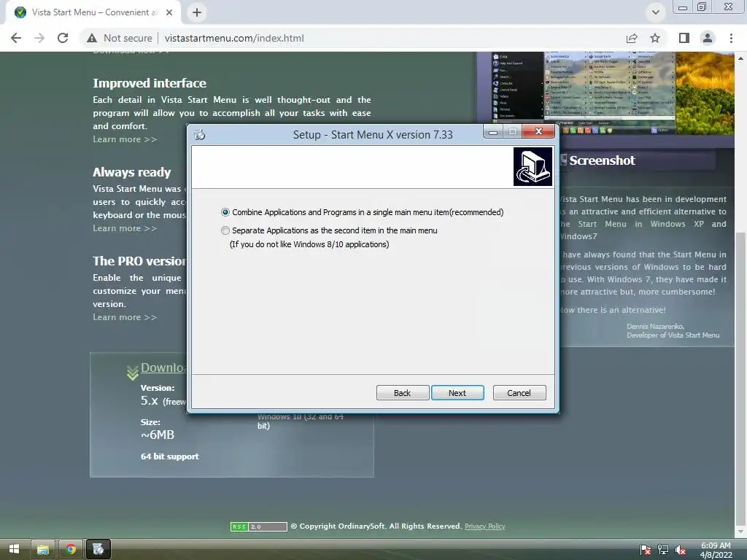The image size is (747, 560).
Task: Open Chrome profile avatar menu
Action: point(708,38)
